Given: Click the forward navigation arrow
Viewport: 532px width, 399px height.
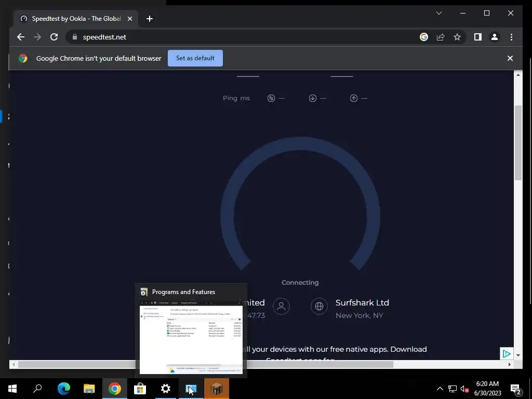Looking at the screenshot, I should tap(37, 37).
